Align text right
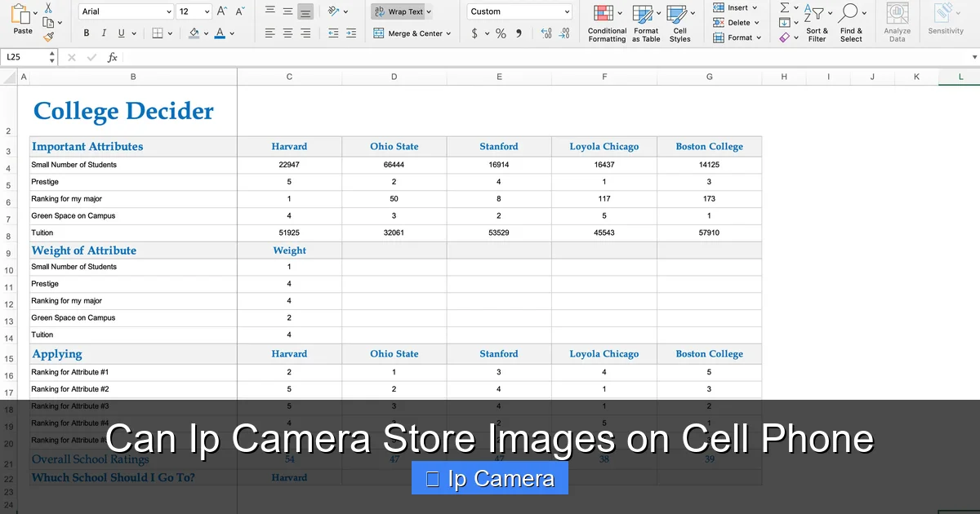The width and height of the screenshot is (980, 514). (305, 33)
